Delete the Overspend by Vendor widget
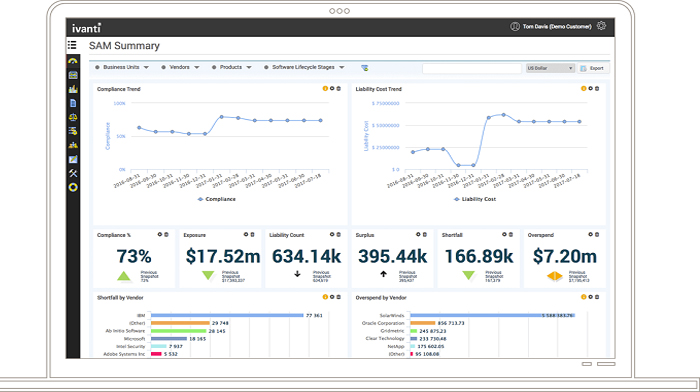The image size is (700, 392). click(x=597, y=297)
